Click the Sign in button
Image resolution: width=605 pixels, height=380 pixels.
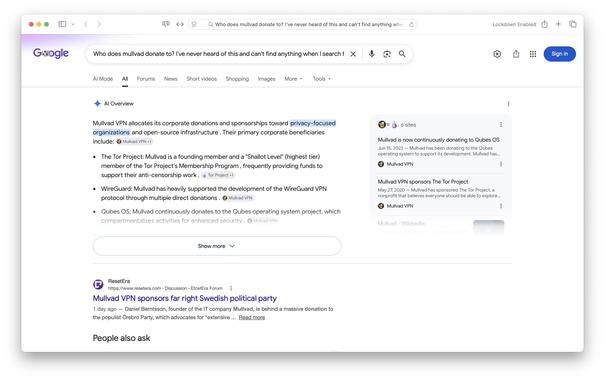(559, 54)
